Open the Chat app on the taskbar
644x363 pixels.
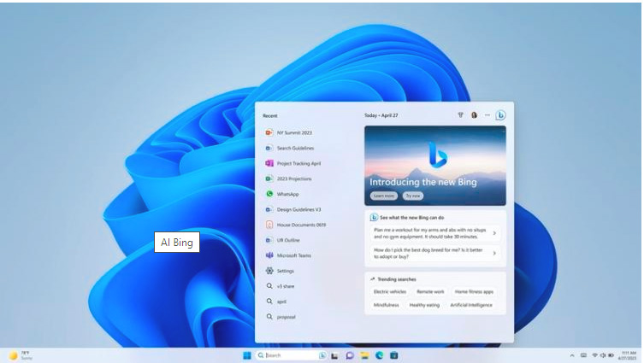[350, 355]
